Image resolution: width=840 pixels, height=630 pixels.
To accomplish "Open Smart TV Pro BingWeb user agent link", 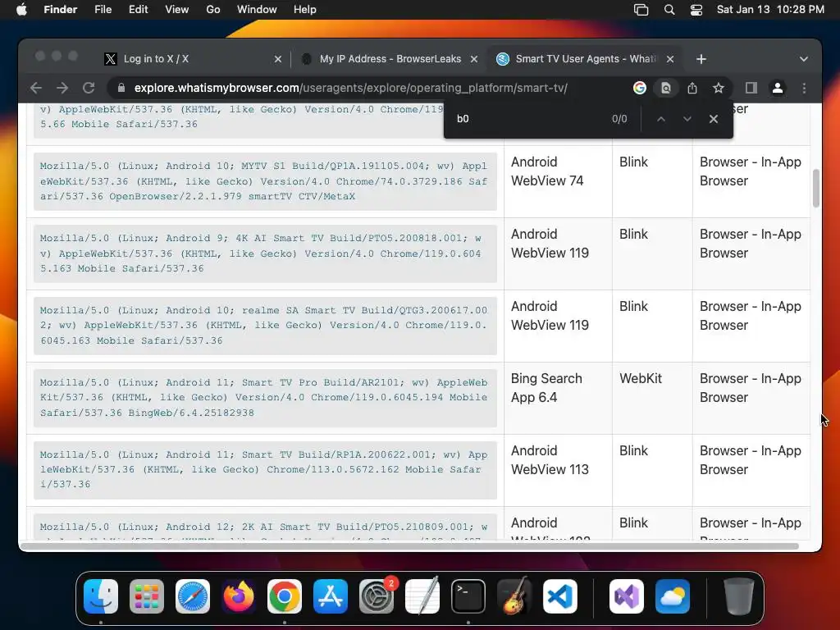I will click(263, 398).
